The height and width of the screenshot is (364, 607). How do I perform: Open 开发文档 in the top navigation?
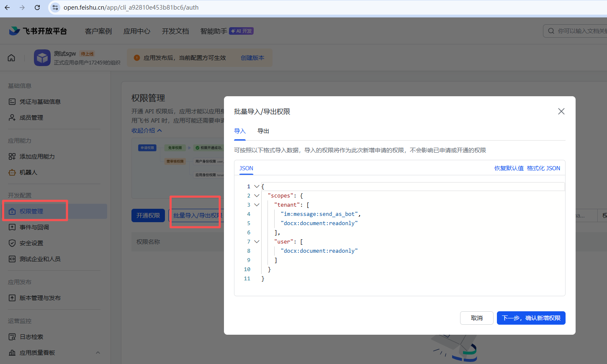(175, 31)
